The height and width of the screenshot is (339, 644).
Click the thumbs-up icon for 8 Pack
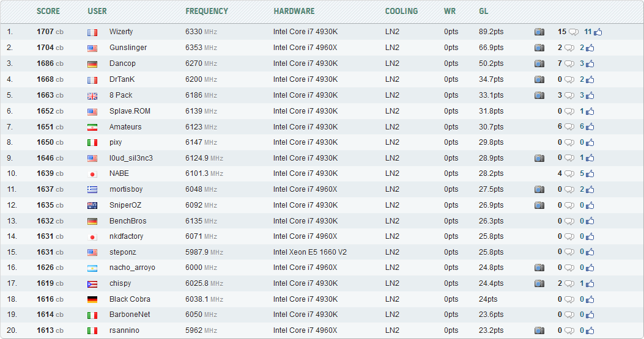pyautogui.click(x=590, y=95)
